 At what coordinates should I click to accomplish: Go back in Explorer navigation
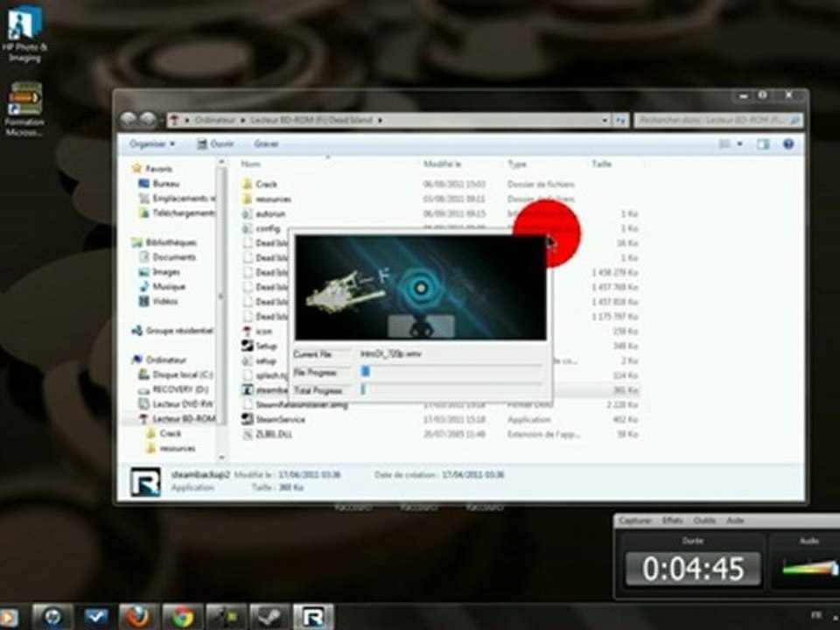tap(129, 120)
